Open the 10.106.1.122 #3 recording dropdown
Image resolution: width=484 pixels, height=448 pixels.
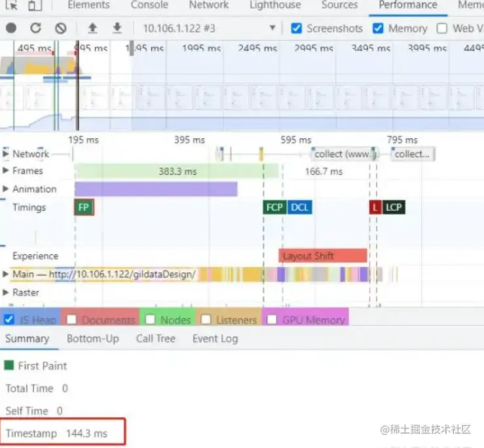(209, 28)
